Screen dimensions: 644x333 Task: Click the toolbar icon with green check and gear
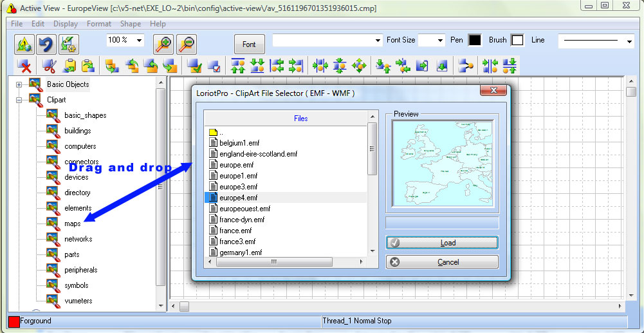click(x=69, y=44)
